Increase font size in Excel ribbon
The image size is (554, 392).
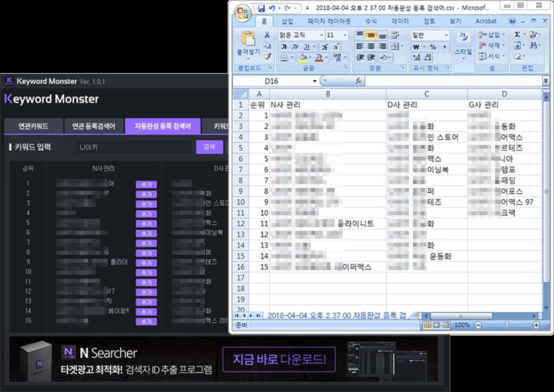click(x=325, y=47)
